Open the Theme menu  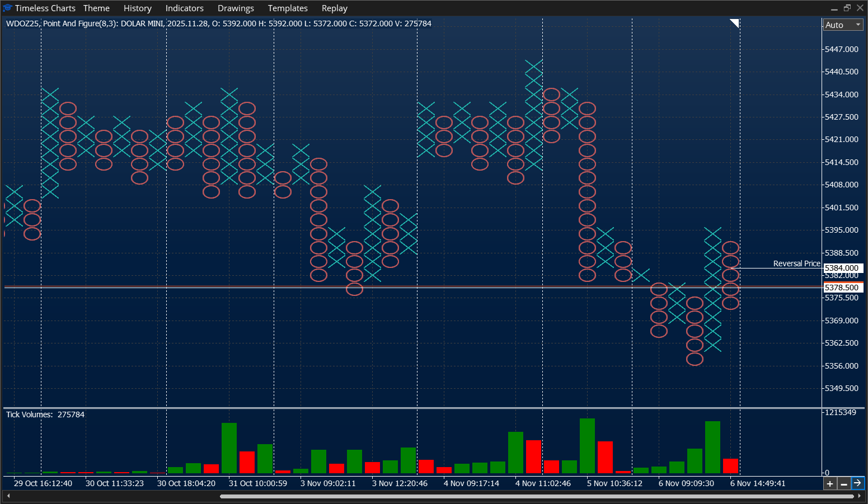coord(96,8)
